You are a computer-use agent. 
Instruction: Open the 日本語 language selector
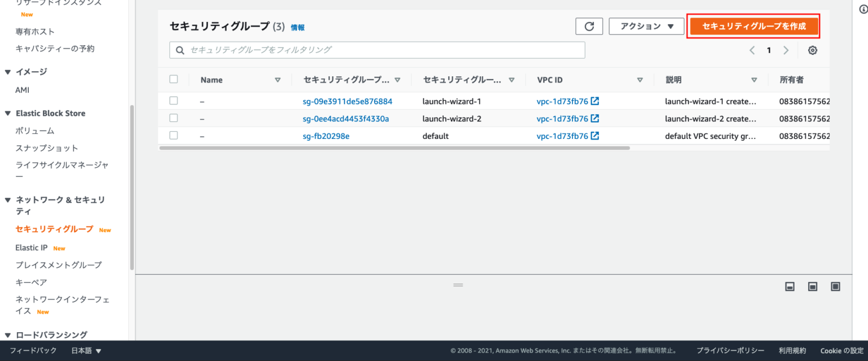[x=86, y=351]
